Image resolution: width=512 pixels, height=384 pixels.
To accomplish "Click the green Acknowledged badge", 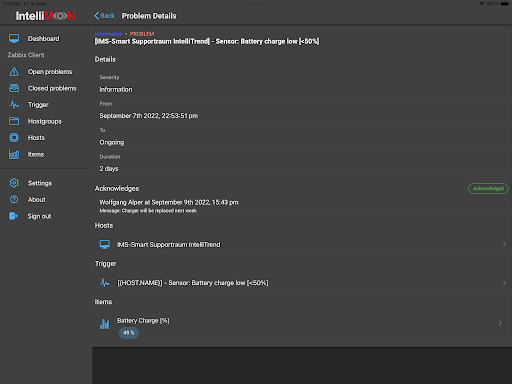I will coord(488,188).
